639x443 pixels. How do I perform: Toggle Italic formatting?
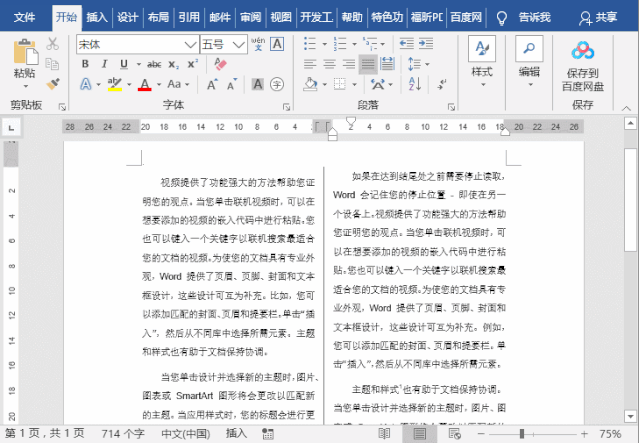click(104, 65)
